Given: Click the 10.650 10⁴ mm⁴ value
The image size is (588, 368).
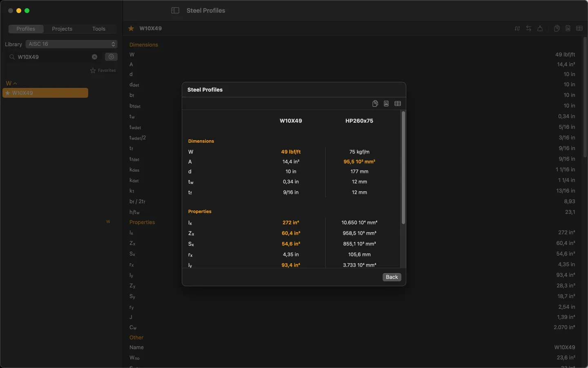Looking at the screenshot, I should point(359,222).
